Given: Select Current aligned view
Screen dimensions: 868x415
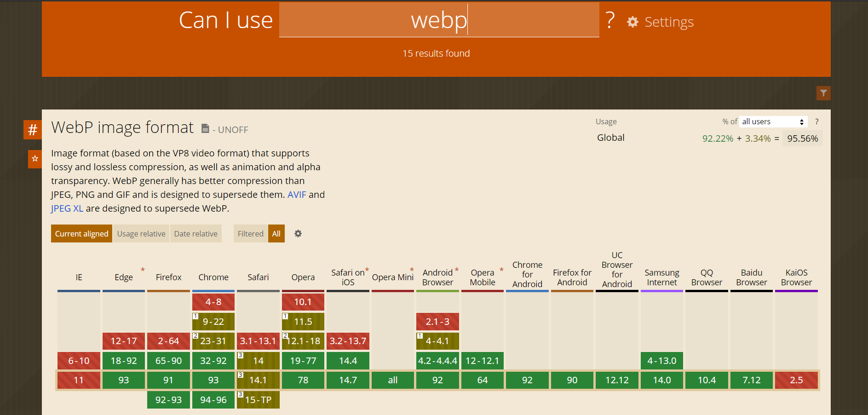Looking at the screenshot, I should tap(81, 234).
